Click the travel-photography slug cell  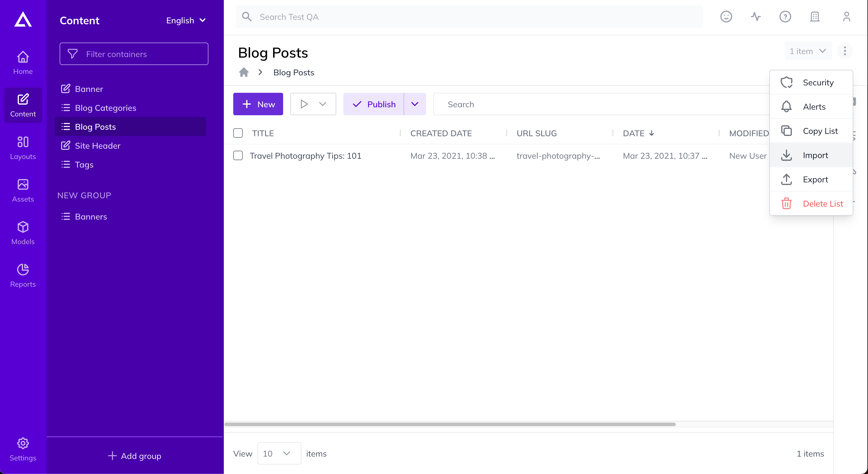pyautogui.click(x=558, y=155)
